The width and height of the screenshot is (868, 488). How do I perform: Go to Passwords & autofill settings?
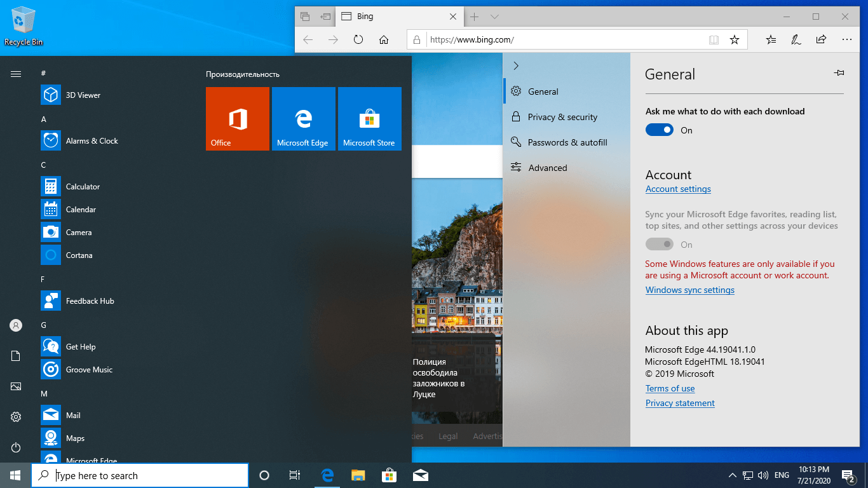[x=567, y=142]
